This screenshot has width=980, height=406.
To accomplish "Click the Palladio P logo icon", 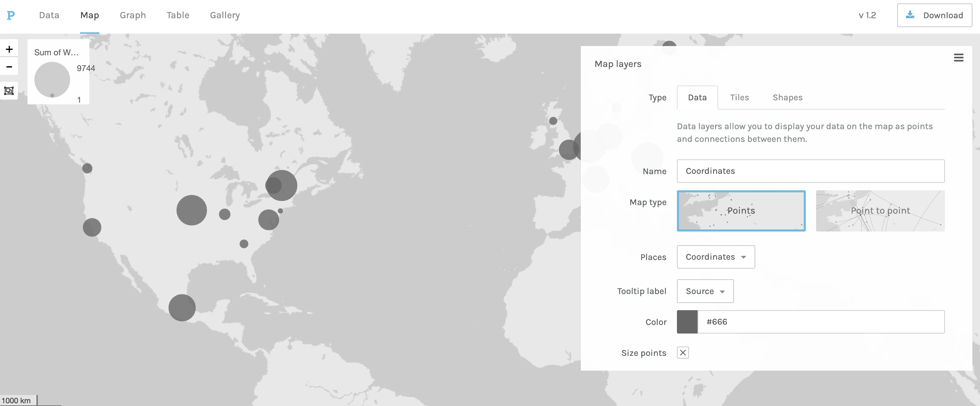I will [11, 15].
